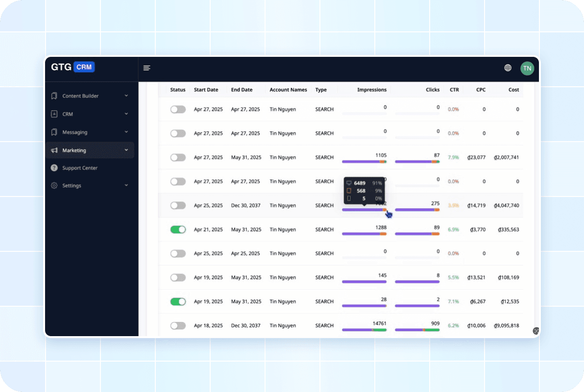Click the 568 tablet row in tooltip
The width and height of the screenshot is (584, 392).
(x=364, y=191)
